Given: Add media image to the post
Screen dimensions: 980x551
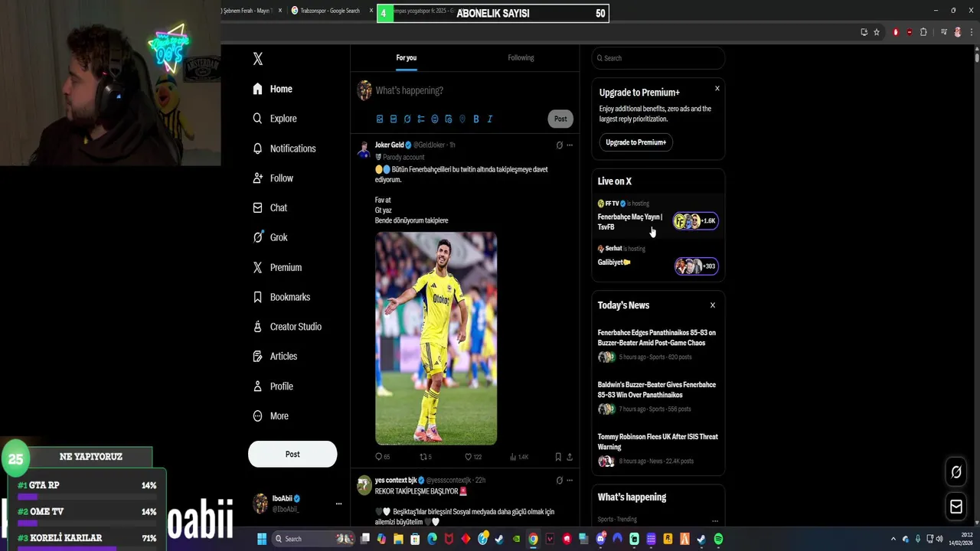Looking at the screenshot, I should click(x=380, y=119).
